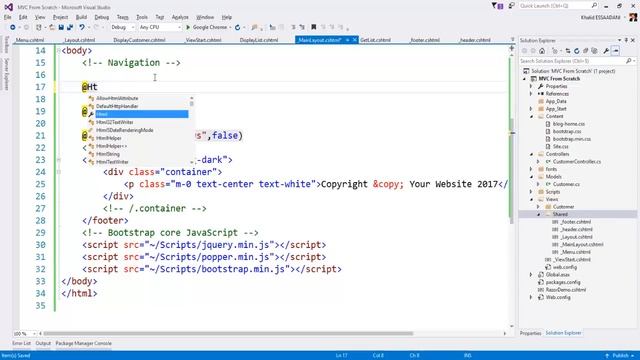Open the Any CPU platform dropdown

(x=179, y=27)
